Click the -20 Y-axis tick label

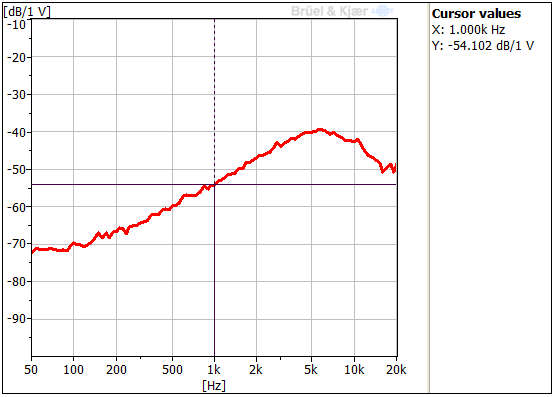pyautogui.click(x=16, y=57)
